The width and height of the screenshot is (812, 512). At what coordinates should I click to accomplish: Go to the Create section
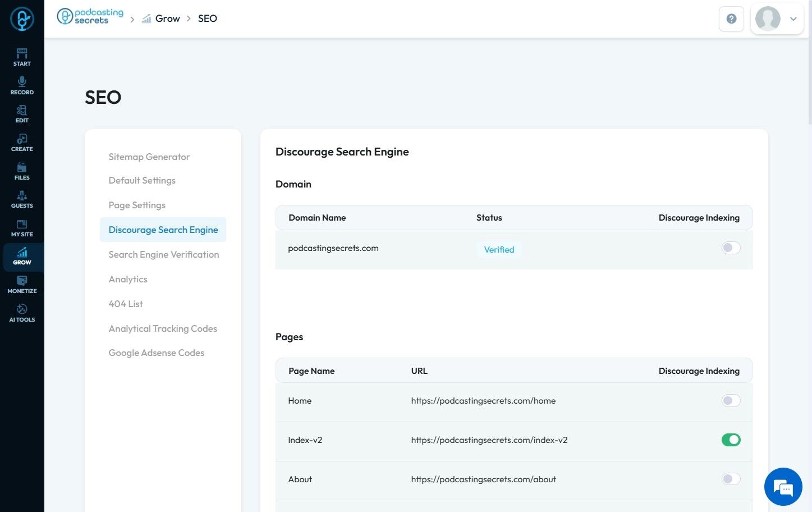pos(22,142)
